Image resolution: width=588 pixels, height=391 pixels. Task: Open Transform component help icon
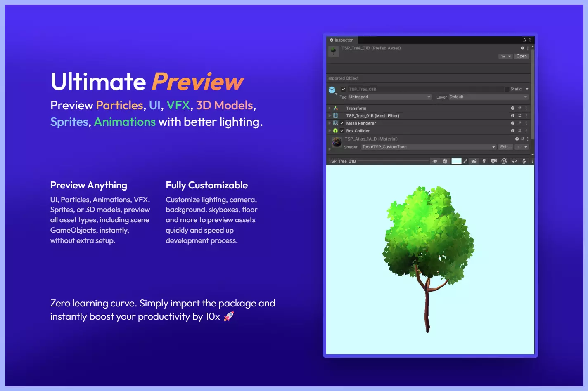513,108
